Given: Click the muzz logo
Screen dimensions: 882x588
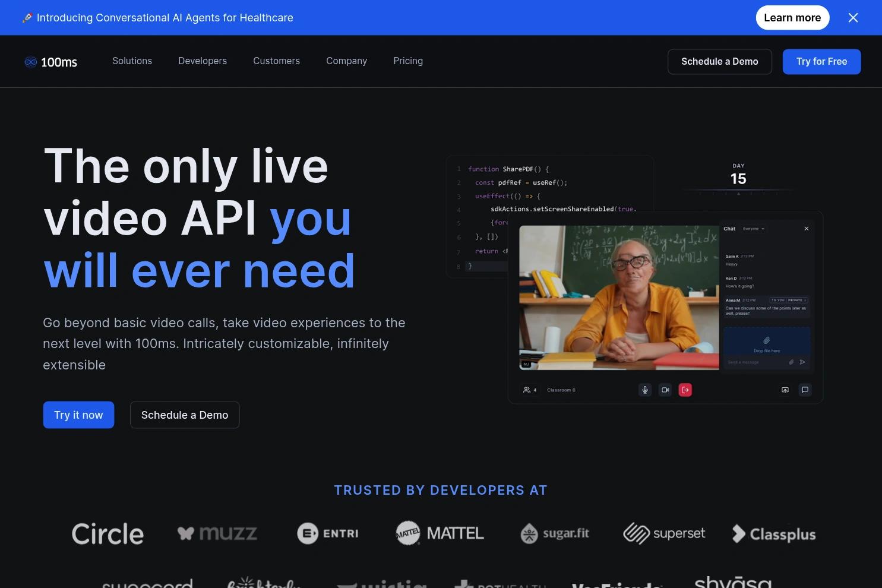Looking at the screenshot, I should coord(217,533).
